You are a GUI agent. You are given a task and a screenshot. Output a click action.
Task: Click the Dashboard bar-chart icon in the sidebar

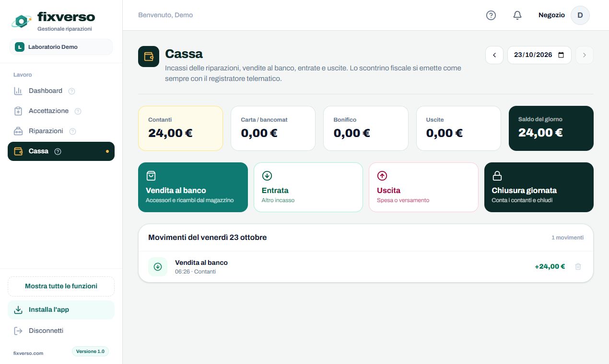[x=18, y=91]
